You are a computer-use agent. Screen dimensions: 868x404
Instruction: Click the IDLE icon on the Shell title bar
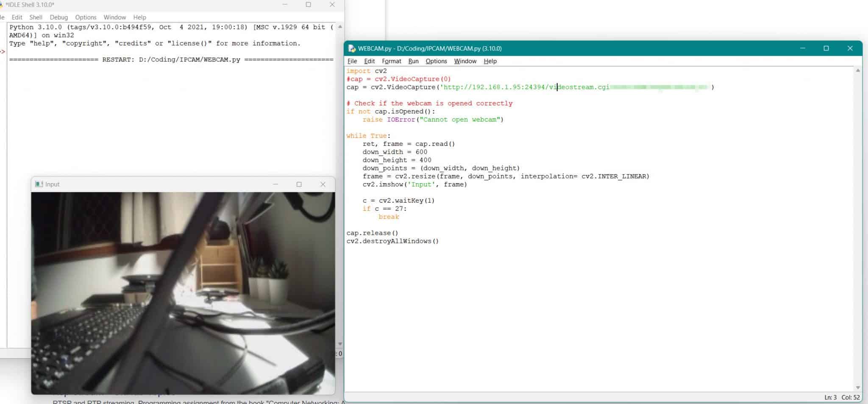[x=3, y=5]
